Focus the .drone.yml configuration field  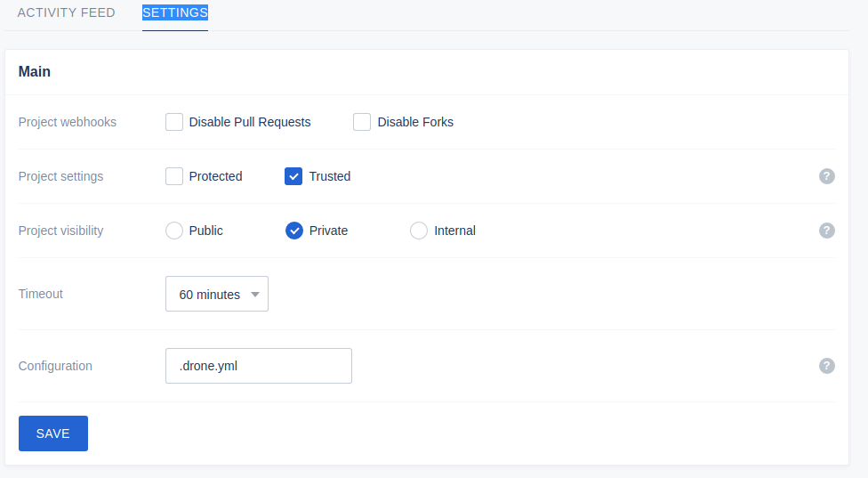pos(258,366)
